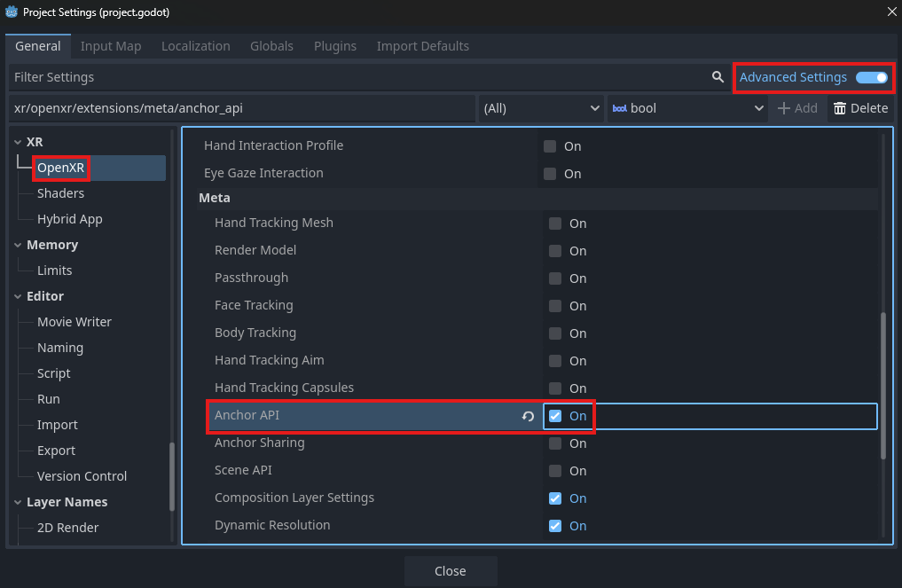Turn on Render Model checkbox
The width and height of the screenshot is (902, 588).
pyautogui.click(x=555, y=251)
